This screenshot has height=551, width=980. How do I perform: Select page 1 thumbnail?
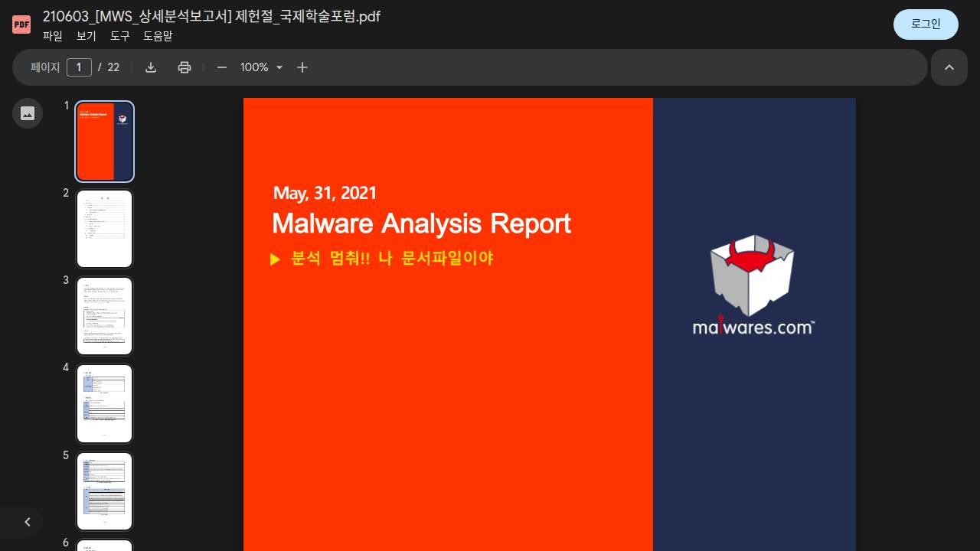point(105,142)
